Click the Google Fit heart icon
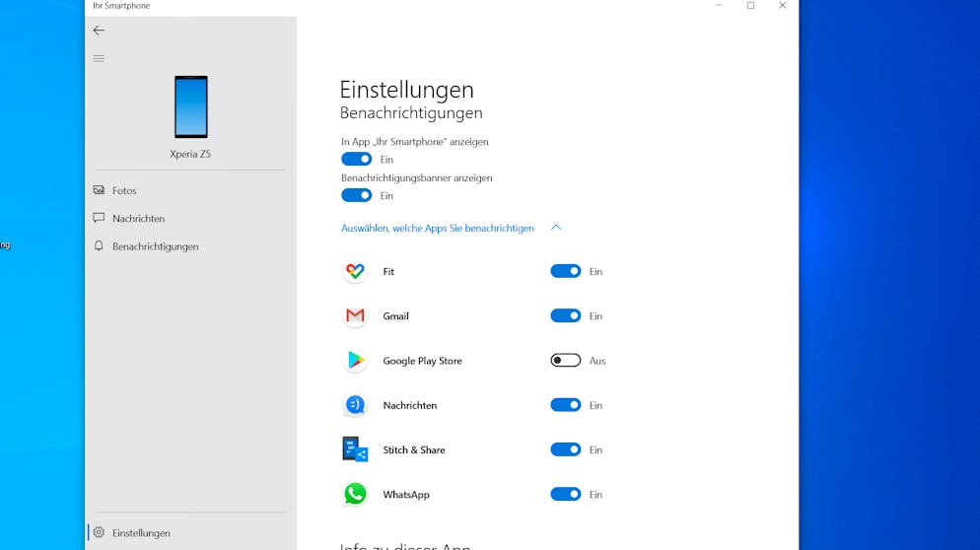 (x=355, y=271)
